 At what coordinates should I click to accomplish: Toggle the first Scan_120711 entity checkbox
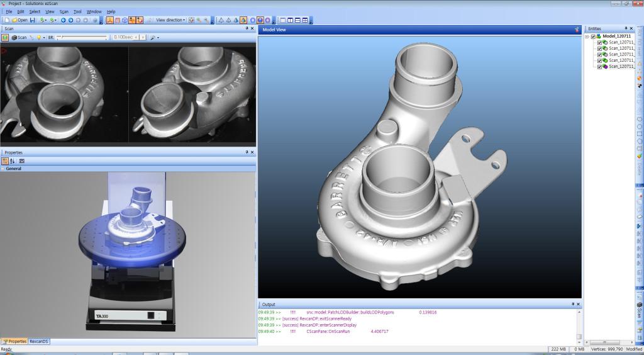599,43
